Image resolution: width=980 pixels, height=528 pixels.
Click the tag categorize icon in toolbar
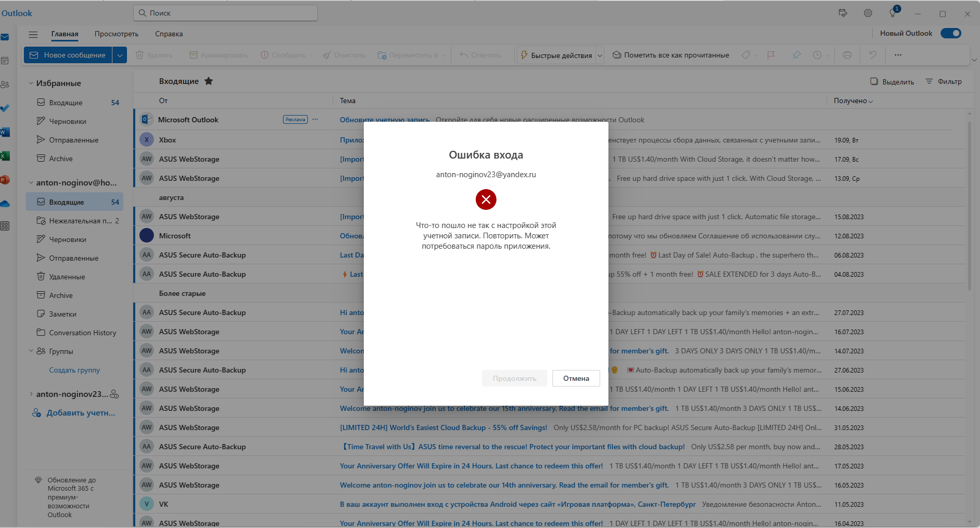point(746,55)
